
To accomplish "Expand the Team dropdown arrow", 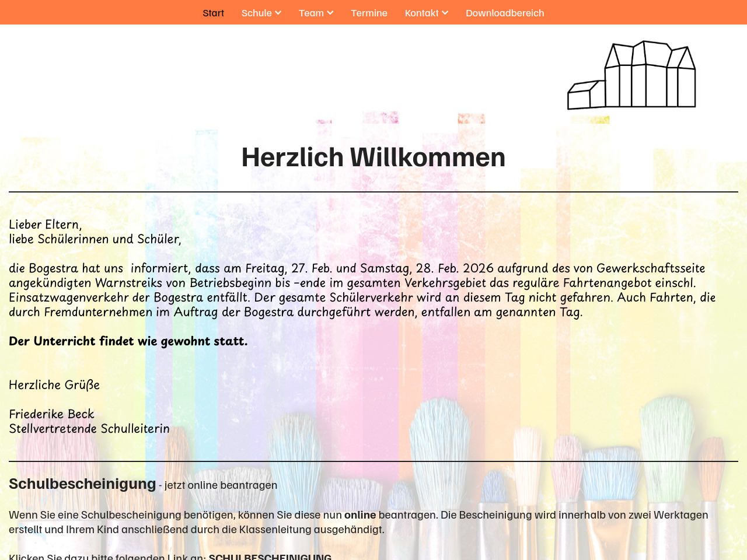I will click(x=330, y=13).
